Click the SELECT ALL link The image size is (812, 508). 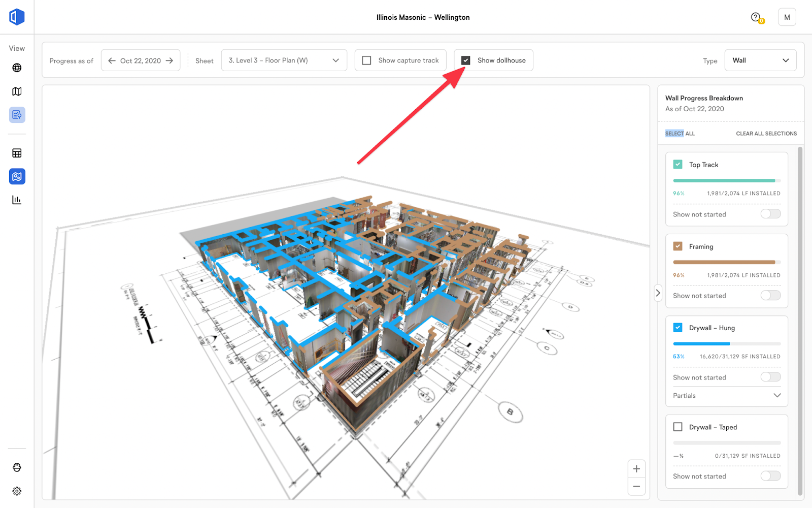tap(679, 133)
